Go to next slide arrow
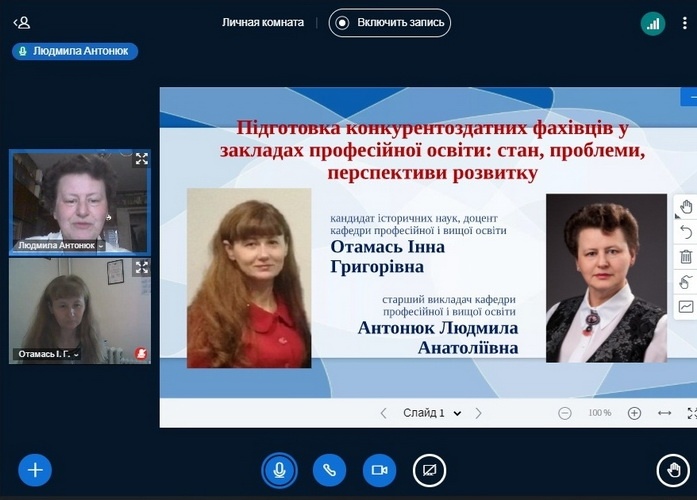This screenshot has height=500, width=697. (478, 413)
